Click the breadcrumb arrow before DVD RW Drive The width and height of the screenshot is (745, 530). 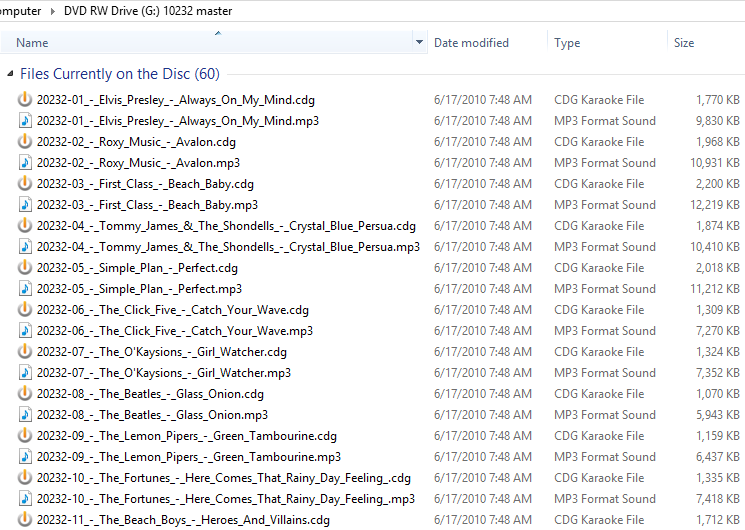51,11
